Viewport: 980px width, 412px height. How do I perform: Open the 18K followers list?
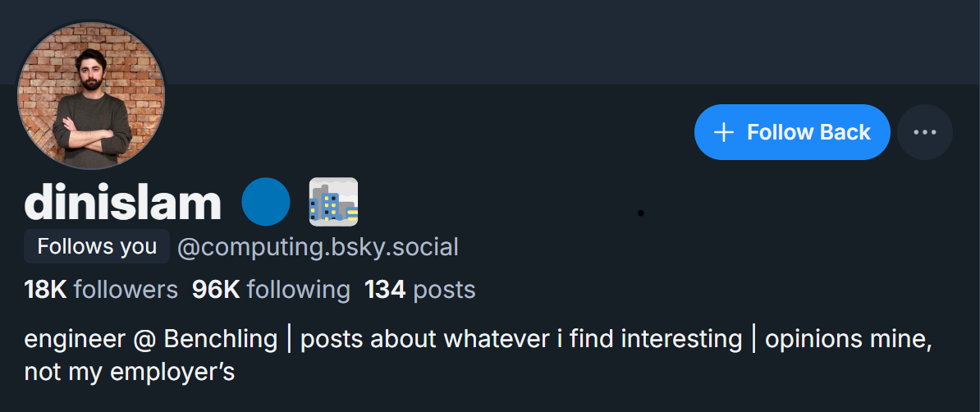coord(101,290)
